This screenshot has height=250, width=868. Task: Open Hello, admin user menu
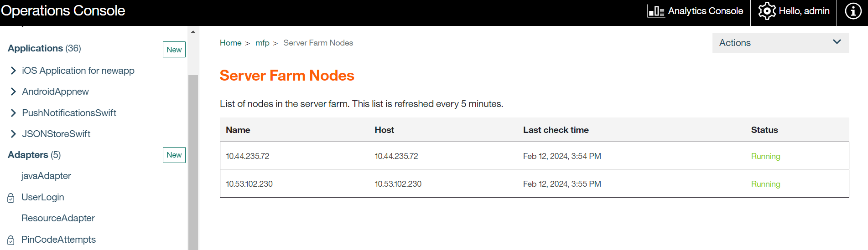(x=804, y=11)
